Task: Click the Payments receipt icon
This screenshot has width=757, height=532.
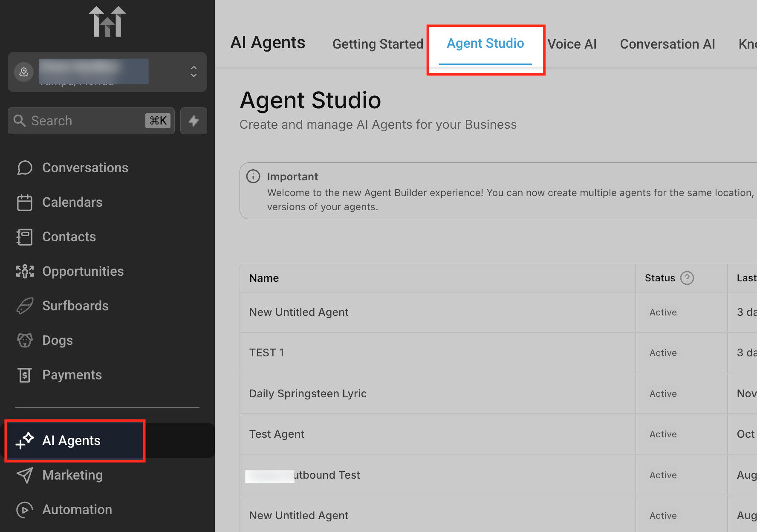Action: point(25,375)
